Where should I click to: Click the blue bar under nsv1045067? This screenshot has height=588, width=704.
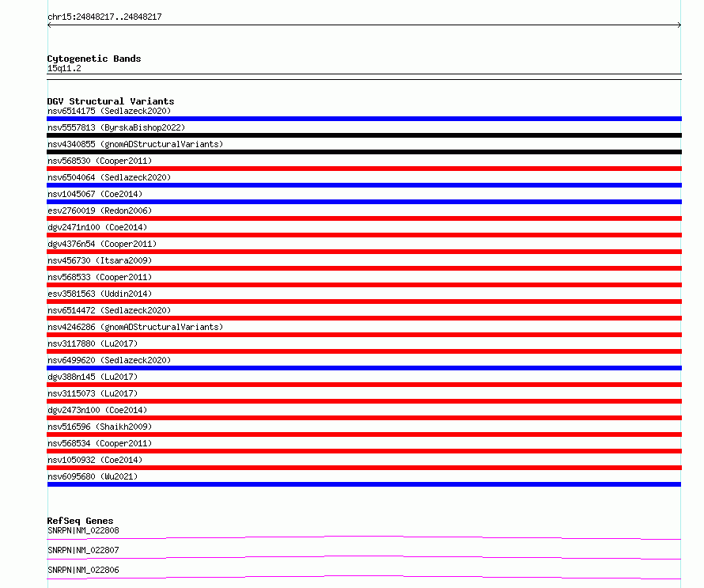(x=364, y=202)
